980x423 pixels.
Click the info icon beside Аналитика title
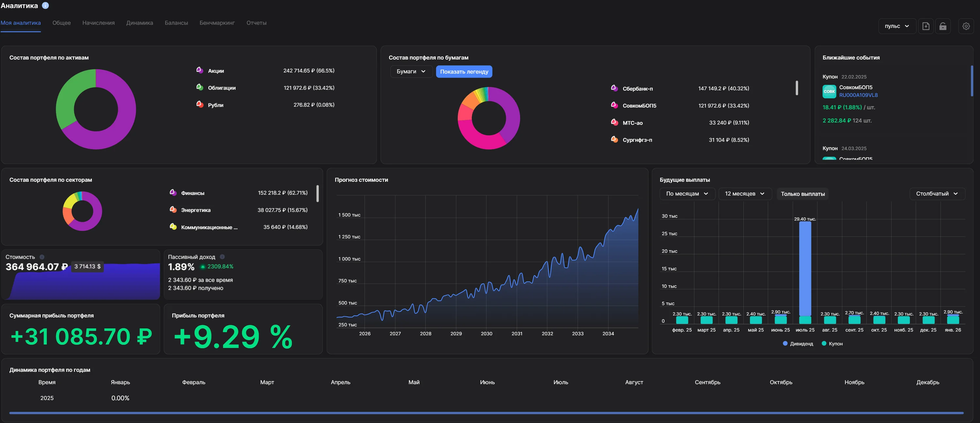click(45, 5)
